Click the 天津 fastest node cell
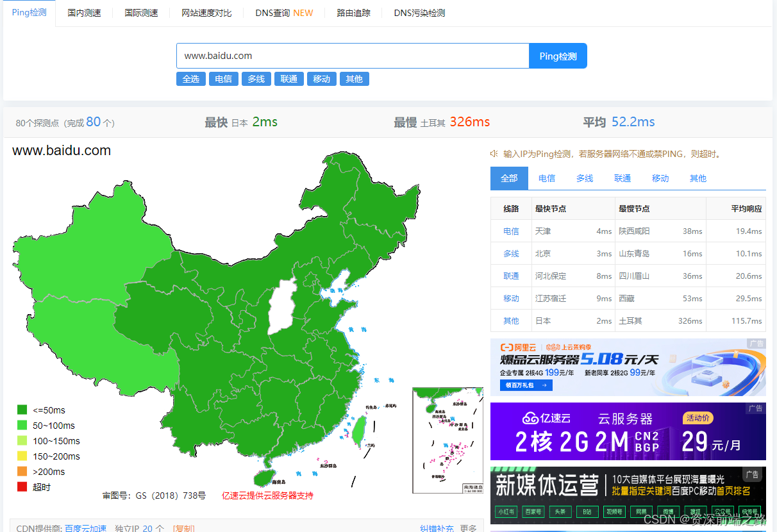 click(543, 231)
